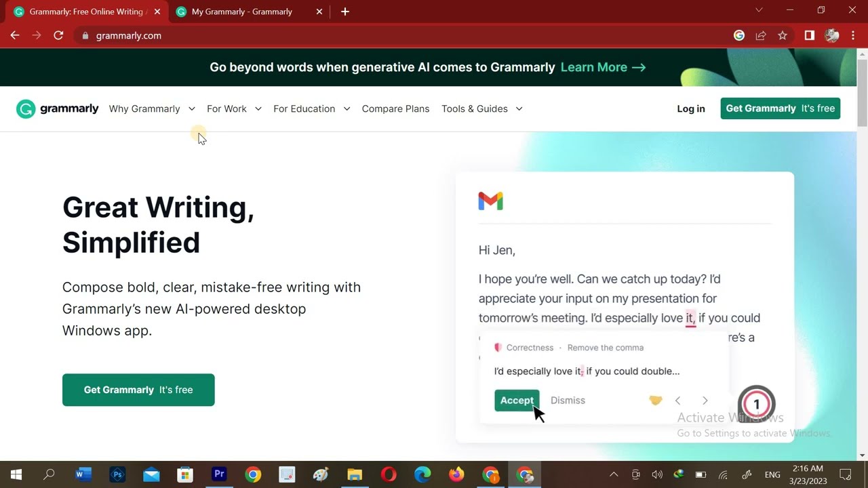Screen dimensions: 868x488
Task: Open the tab search dropdown chevron
Action: 759,10
